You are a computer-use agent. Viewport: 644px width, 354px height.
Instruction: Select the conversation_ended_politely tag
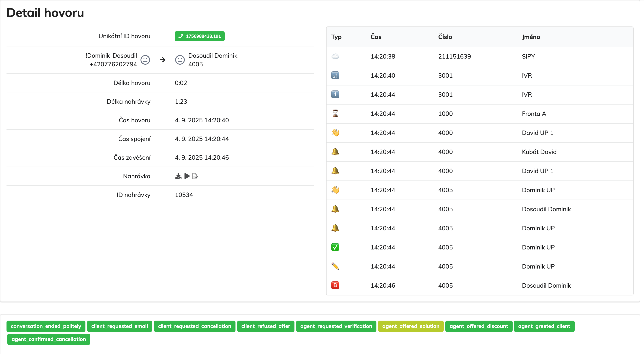tap(46, 326)
